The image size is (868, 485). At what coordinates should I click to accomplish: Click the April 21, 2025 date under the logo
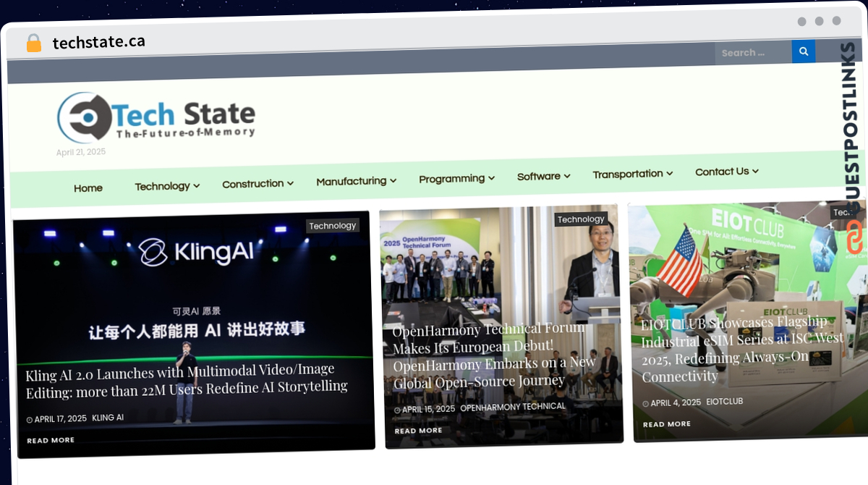click(x=81, y=152)
